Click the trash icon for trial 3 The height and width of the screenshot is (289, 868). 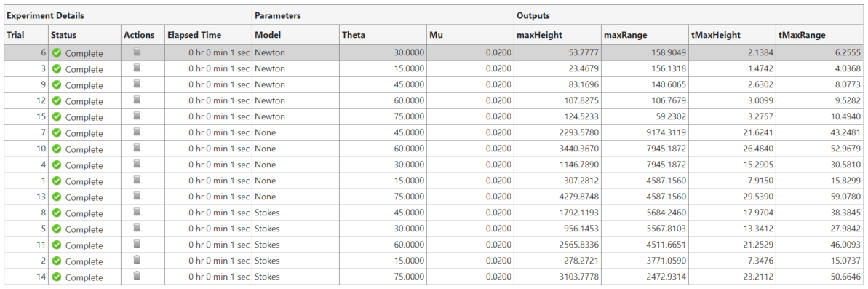137,68
